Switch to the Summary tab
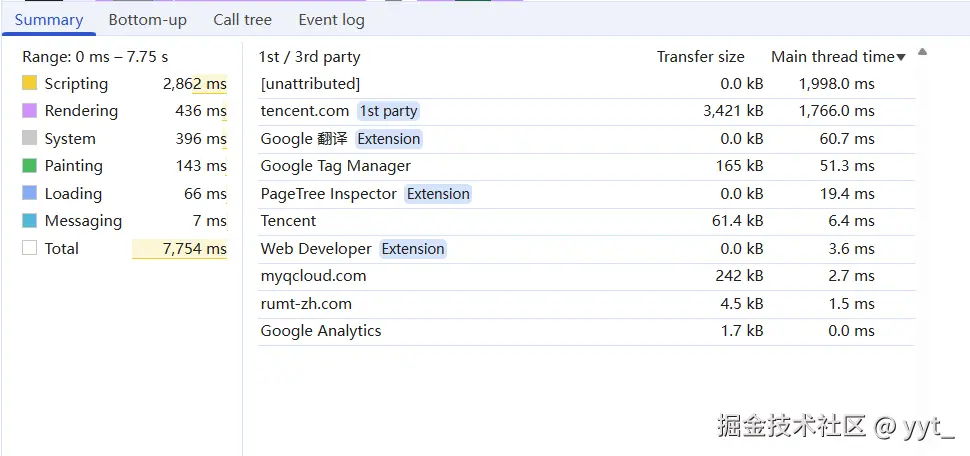The image size is (970, 456). (x=48, y=20)
